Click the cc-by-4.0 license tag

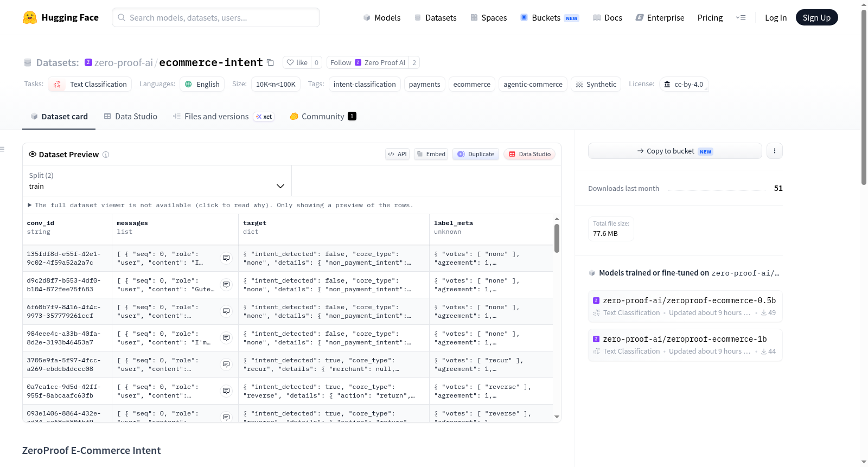[684, 84]
